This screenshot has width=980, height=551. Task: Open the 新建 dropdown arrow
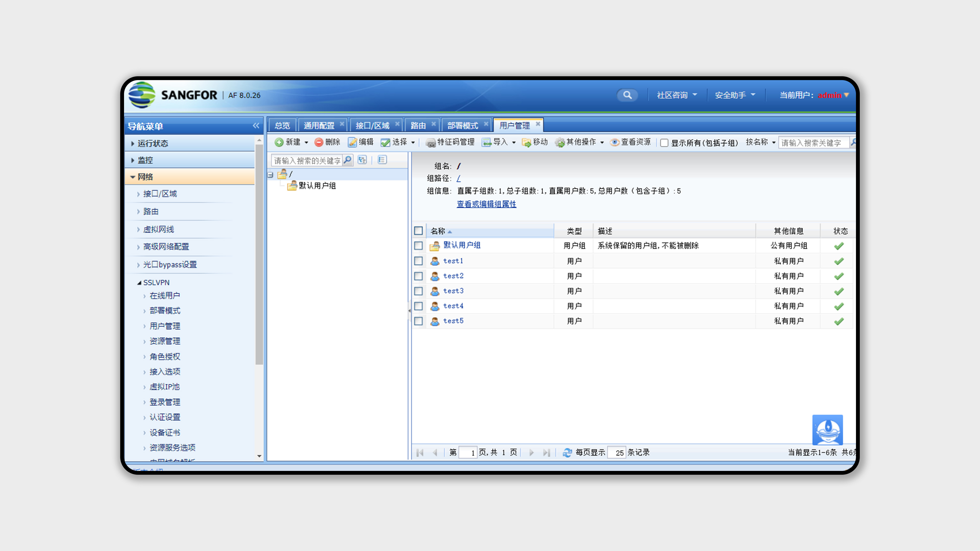306,143
